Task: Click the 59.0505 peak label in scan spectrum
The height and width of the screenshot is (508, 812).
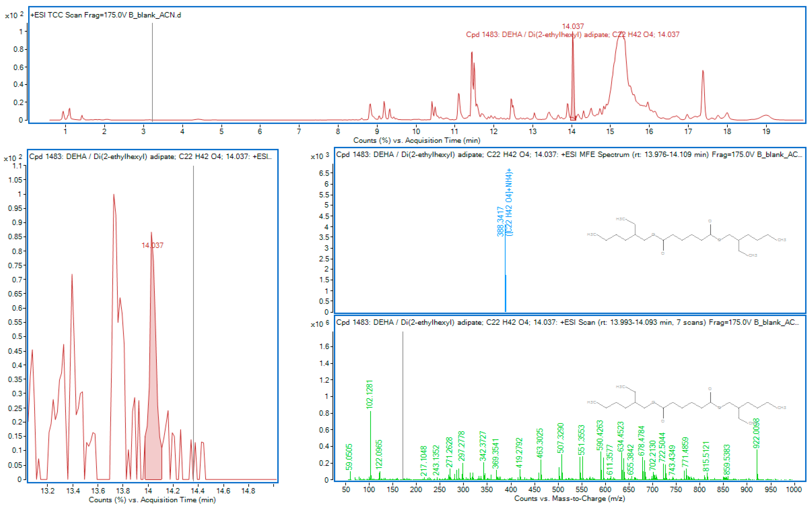Action: coord(349,457)
